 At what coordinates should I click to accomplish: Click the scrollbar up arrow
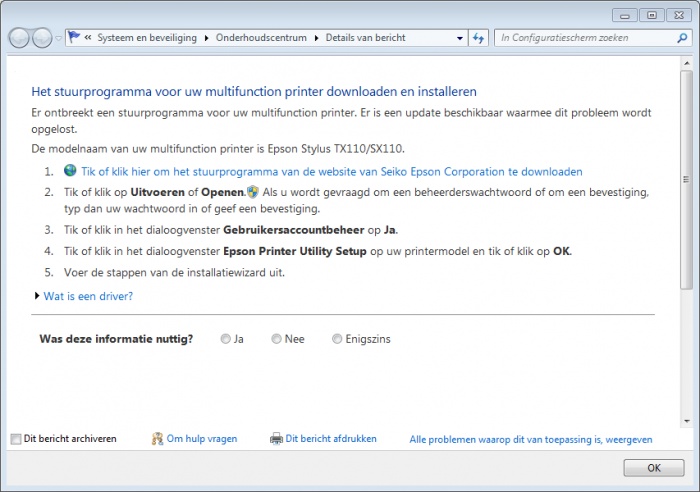click(x=687, y=63)
